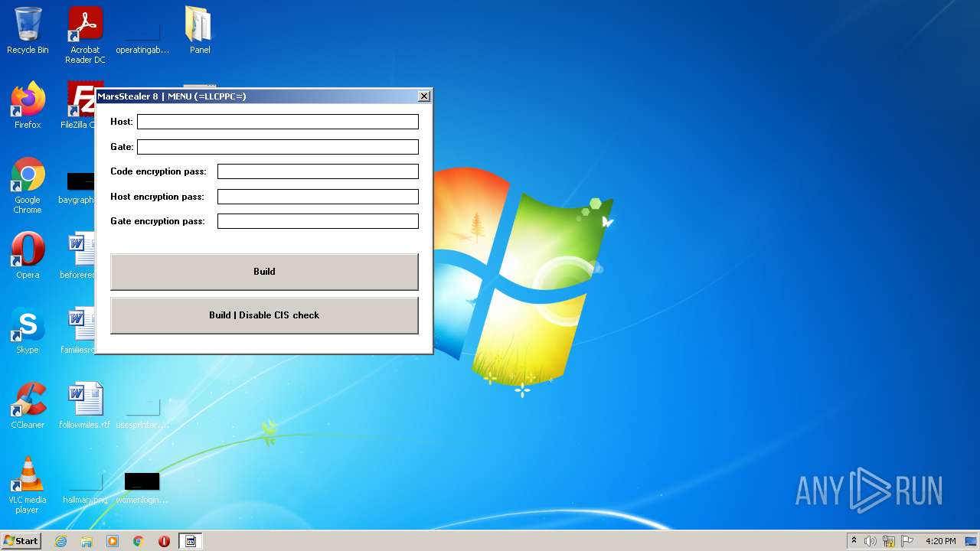Image resolution: width=980 pixels, height=551 pixels.
Task: Open Windows Media Player from taskbar
Action: [x=113, y=541]
